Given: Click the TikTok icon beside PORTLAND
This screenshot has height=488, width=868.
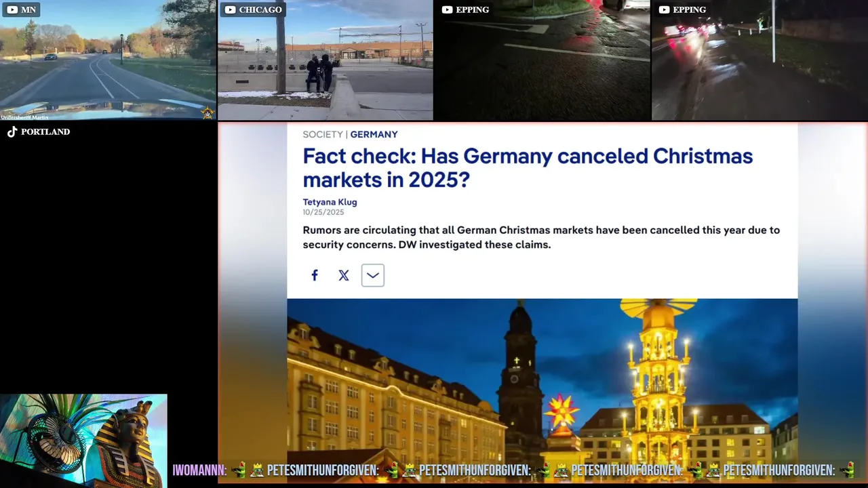Looking at the screenshot, I should (x=12, y=131).
